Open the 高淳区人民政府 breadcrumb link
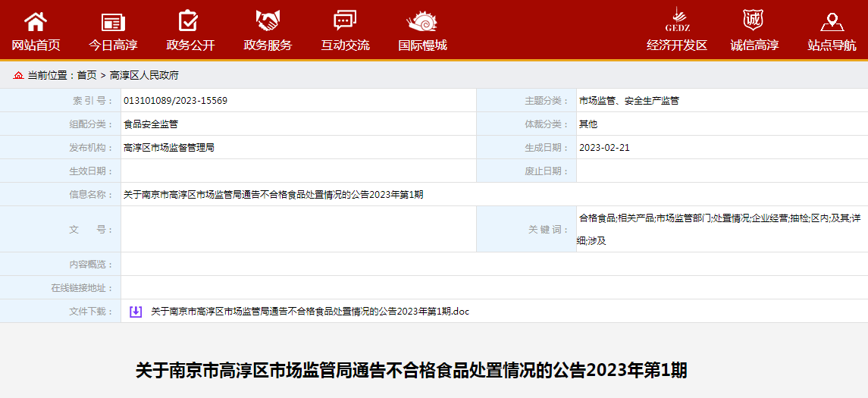This screenshot has height=398, width=868. (x=144, y=75)
